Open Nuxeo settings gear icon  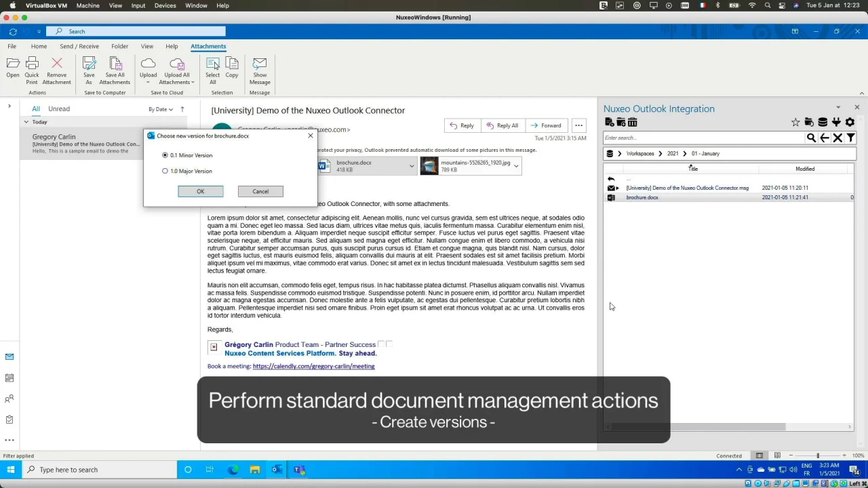(x=850, y=122)
